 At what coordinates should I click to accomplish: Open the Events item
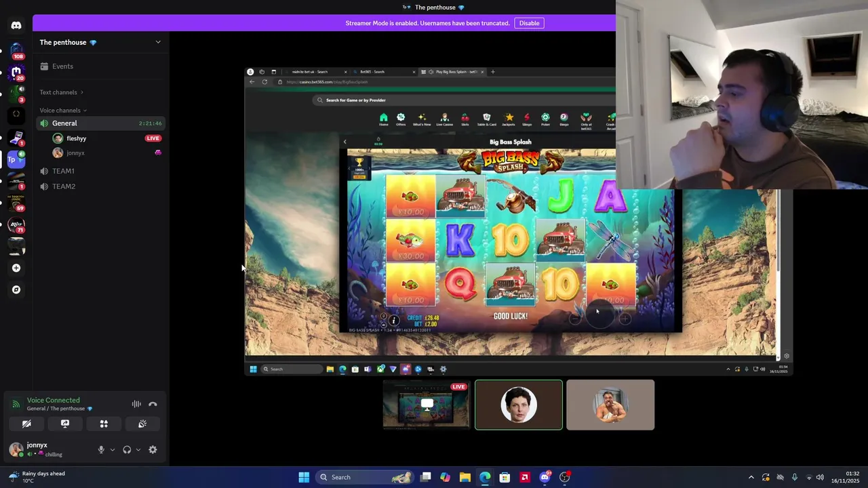pos(100,66)
